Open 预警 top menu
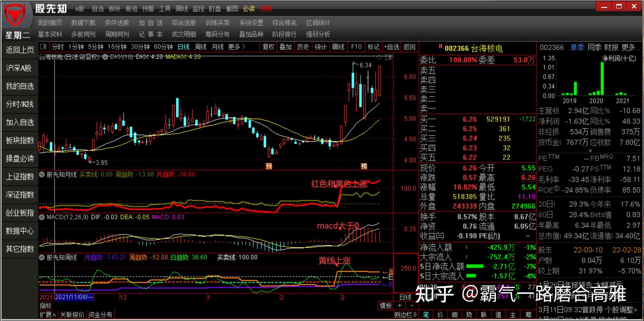The width and height of the screenshot is (644, 321). [x=148, y=9]
